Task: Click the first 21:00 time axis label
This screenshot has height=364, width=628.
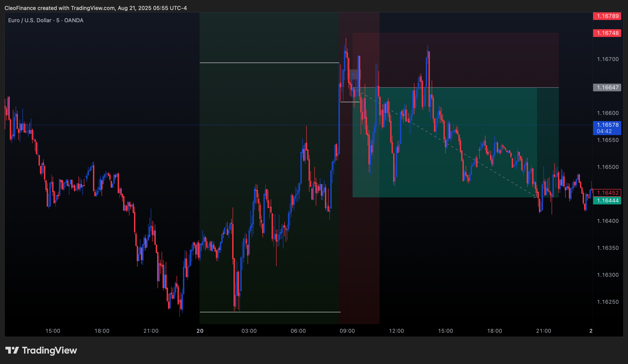Action: tap(151, 331)
